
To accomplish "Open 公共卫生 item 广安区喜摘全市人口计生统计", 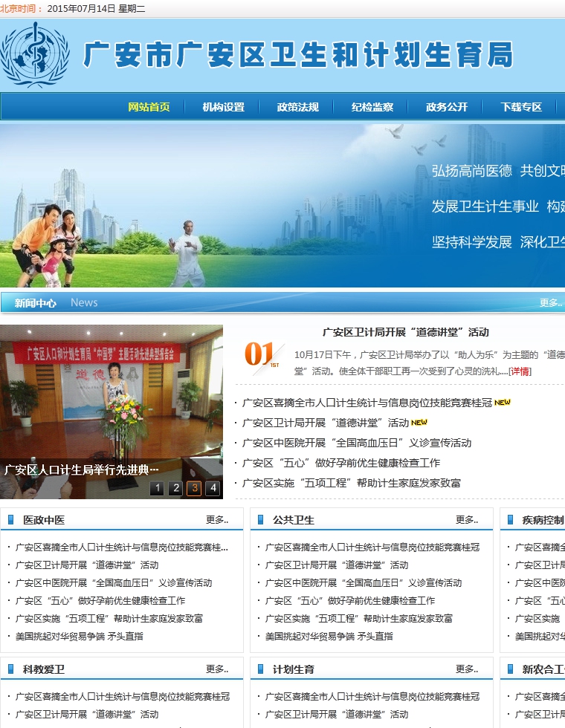I will click(x=372, y=547).
